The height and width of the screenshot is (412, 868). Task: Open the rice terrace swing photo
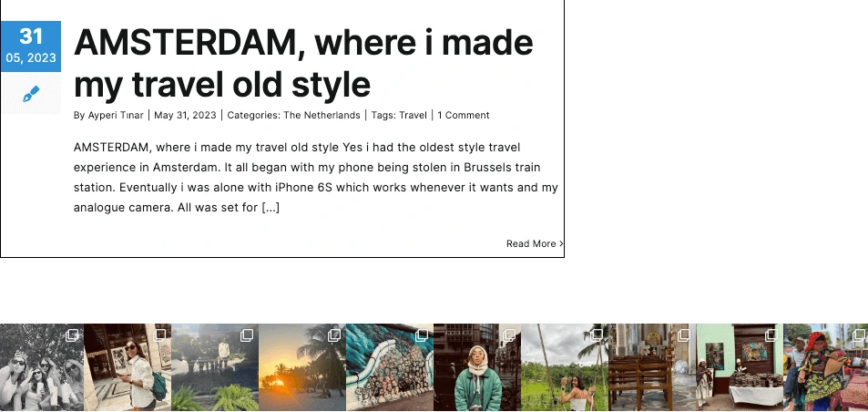click(565, 367)
